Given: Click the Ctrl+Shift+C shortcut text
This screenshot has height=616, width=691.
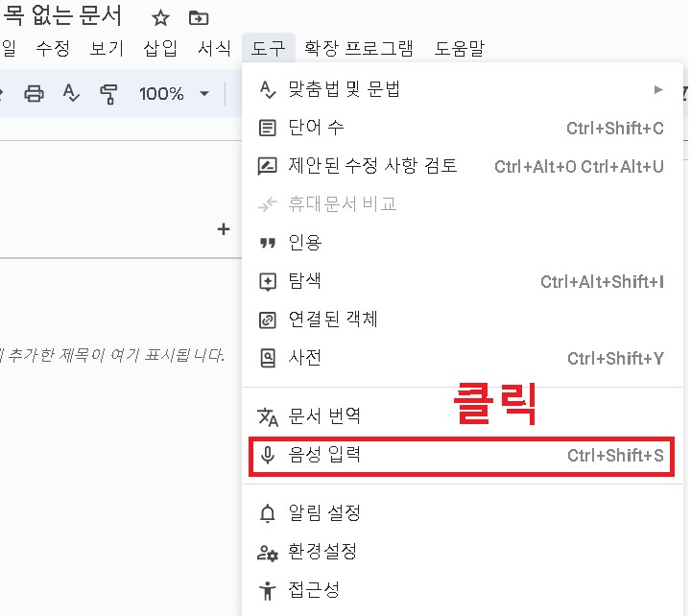Looking at the screenshot, I should tap(615, 129).
